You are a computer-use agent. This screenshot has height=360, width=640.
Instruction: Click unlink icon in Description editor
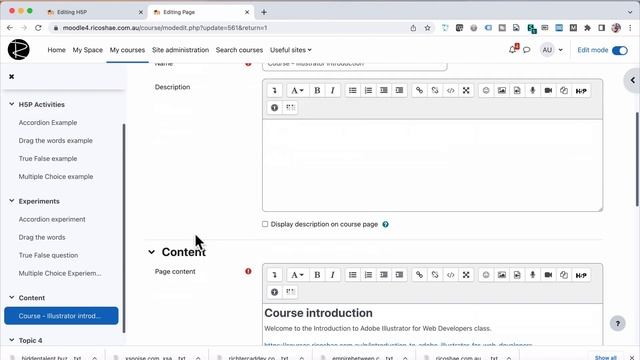435,91
